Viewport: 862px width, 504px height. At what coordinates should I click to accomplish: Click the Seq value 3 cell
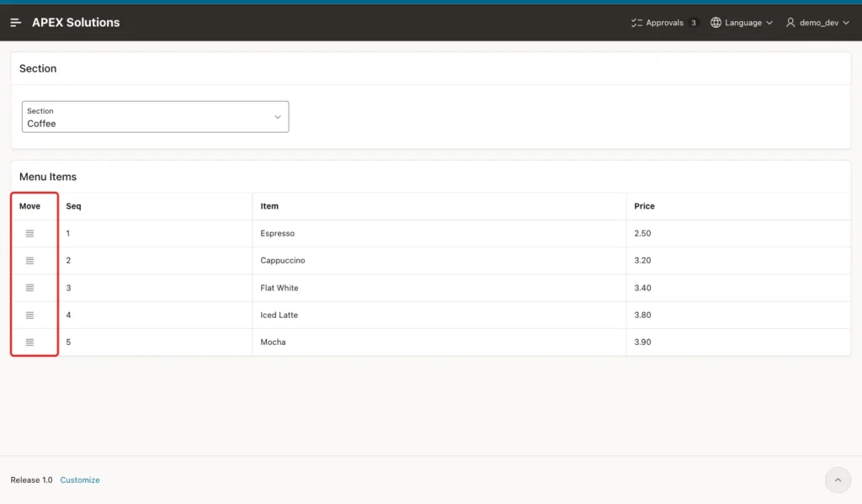[155, 288]
